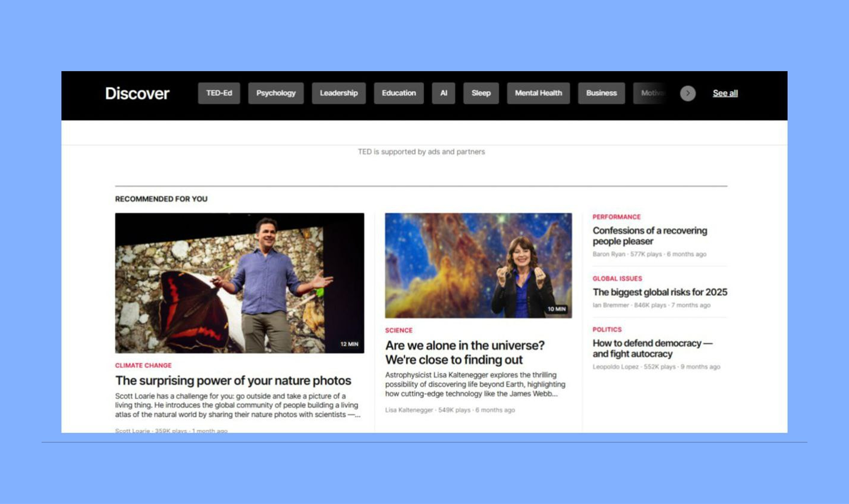The height and width of the screenshot is (504, 849).
Task: Open 'The surprising power of your nature photos' title
Action: pos(233,381)
